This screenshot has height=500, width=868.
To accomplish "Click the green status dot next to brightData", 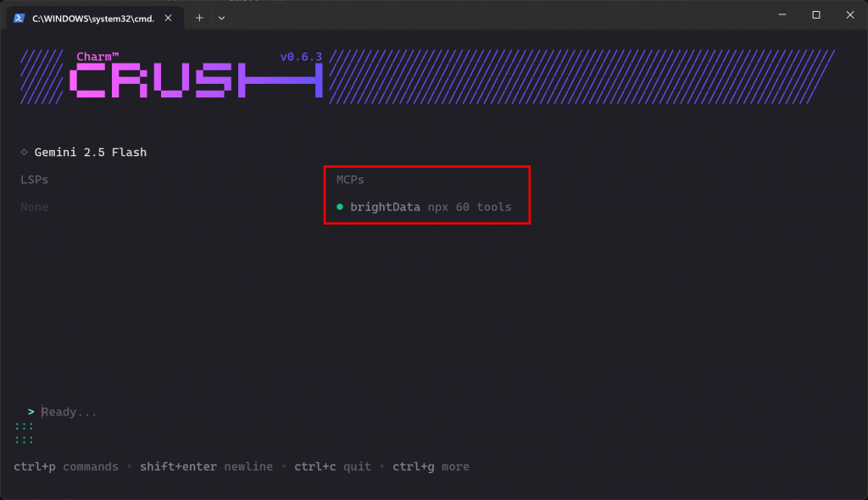I will (340, 207).
